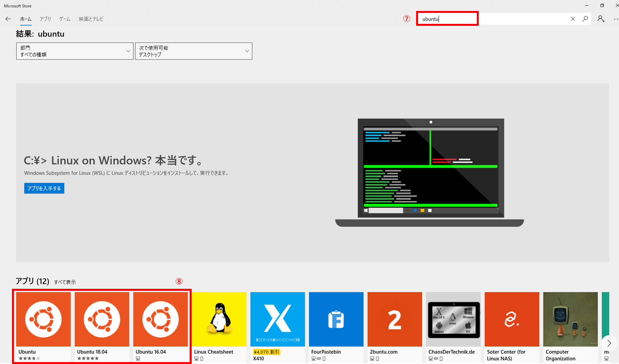Open the Ubuntu 18.04 app tile
The image size is (619, 364).
[x=102, y=319]
